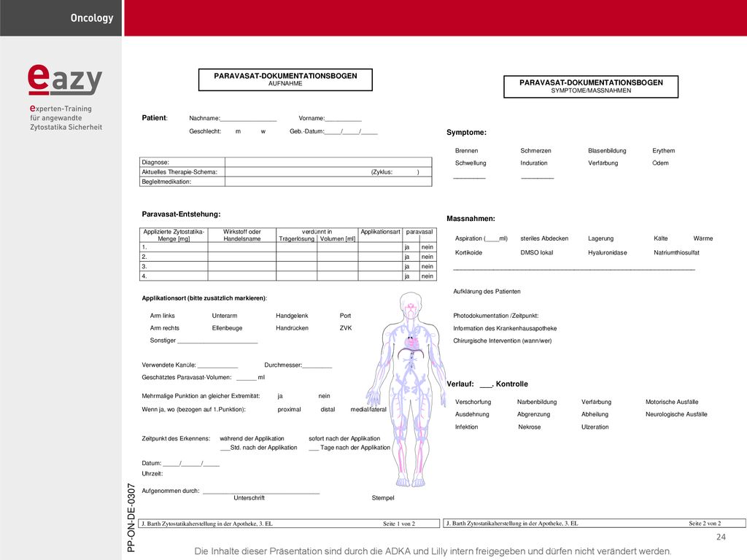
Task: Click the "Aufgenommen durch" signature line
Action: click(261, 491)
